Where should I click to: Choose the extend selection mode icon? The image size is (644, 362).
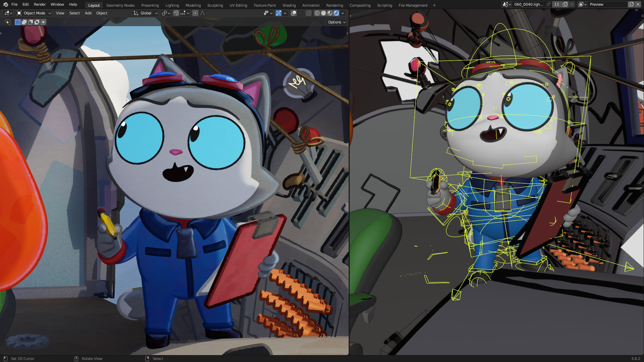(x=24, y=22)
